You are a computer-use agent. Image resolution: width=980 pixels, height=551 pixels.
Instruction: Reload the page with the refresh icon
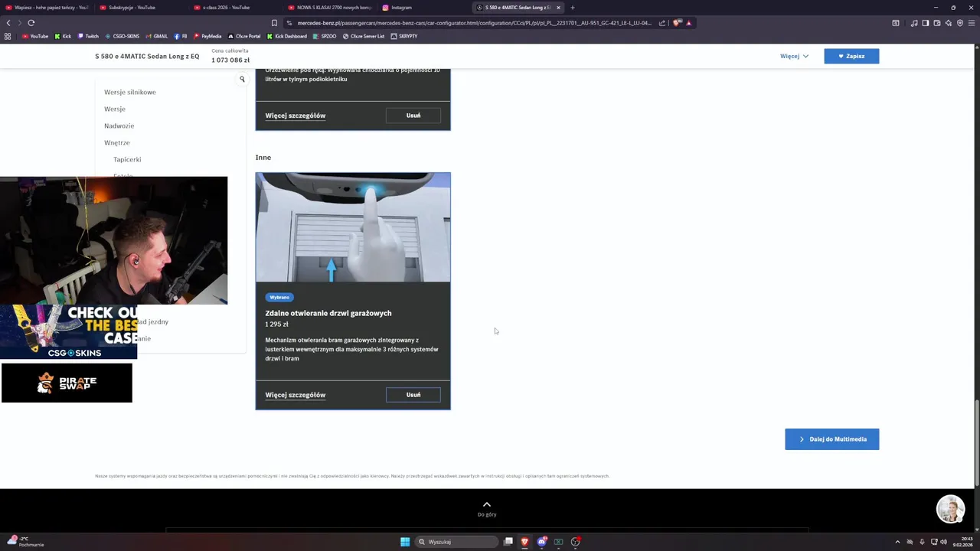31,23
